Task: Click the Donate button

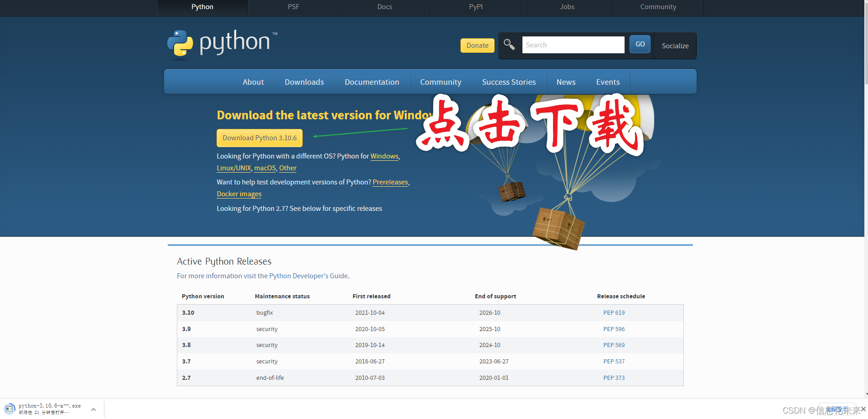Action: point(477,46)
